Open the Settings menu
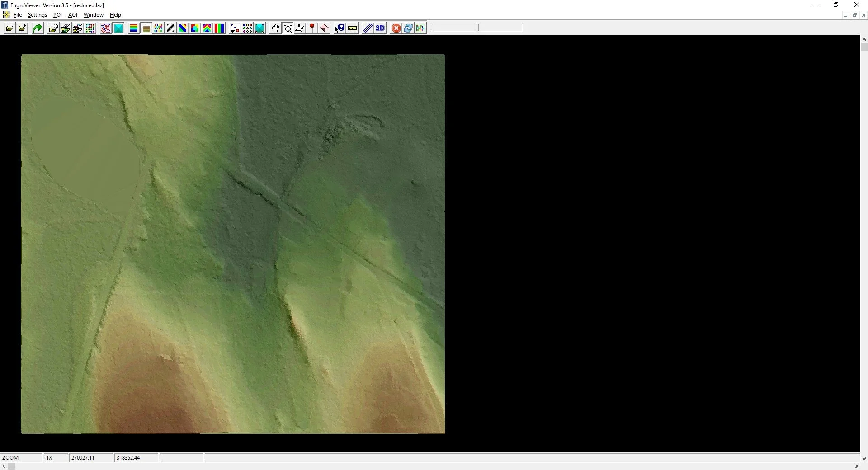This screenshot has width=868, height=470. pyautogui.click(x=38, y=15)
